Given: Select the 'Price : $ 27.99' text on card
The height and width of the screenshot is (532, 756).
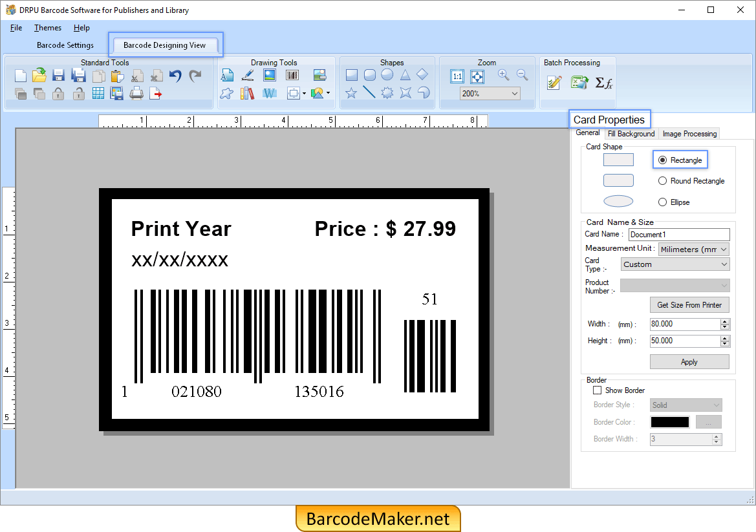Looking at the screenshot, I should pos(385,229).
